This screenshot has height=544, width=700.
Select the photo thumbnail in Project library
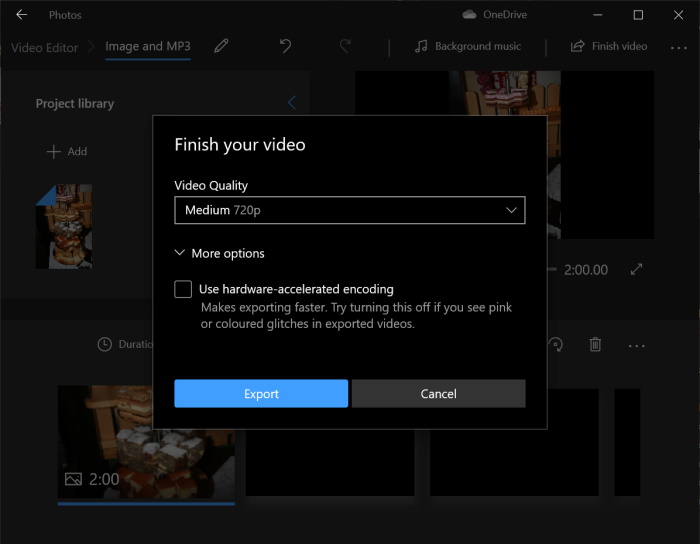click(63, 226)
